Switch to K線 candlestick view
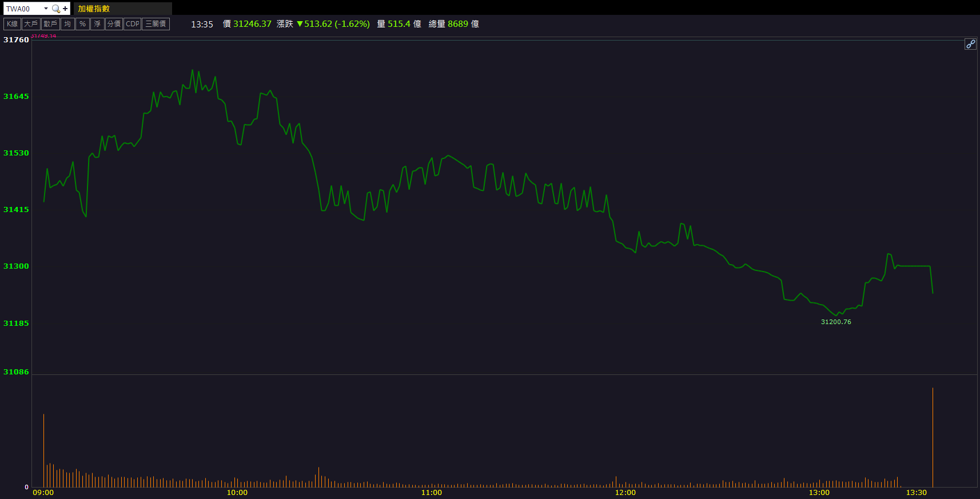Viewport: 980px width, 499px height. [12, 24]
